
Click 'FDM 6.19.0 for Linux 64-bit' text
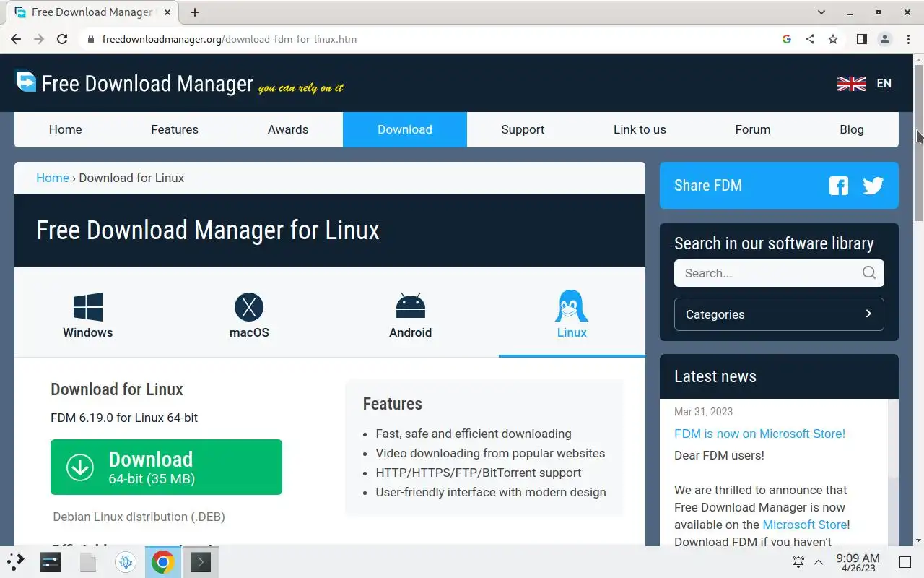(x=124, y=418)
